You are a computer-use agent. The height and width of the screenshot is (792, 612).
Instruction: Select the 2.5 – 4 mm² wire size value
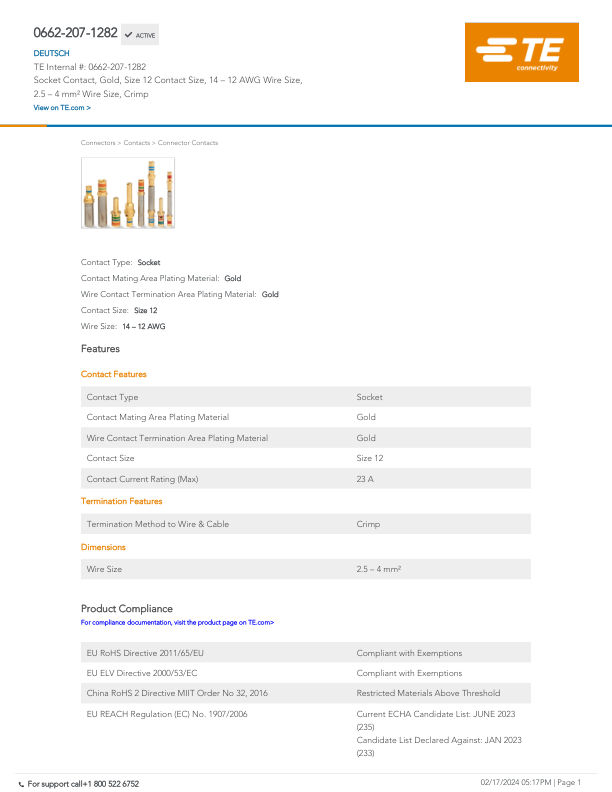point(379,569)
